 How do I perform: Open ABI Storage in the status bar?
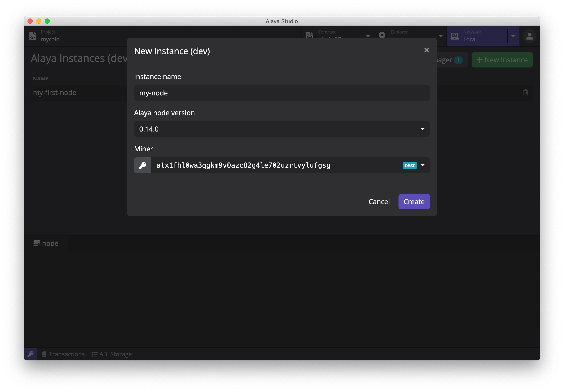(112, 354)
